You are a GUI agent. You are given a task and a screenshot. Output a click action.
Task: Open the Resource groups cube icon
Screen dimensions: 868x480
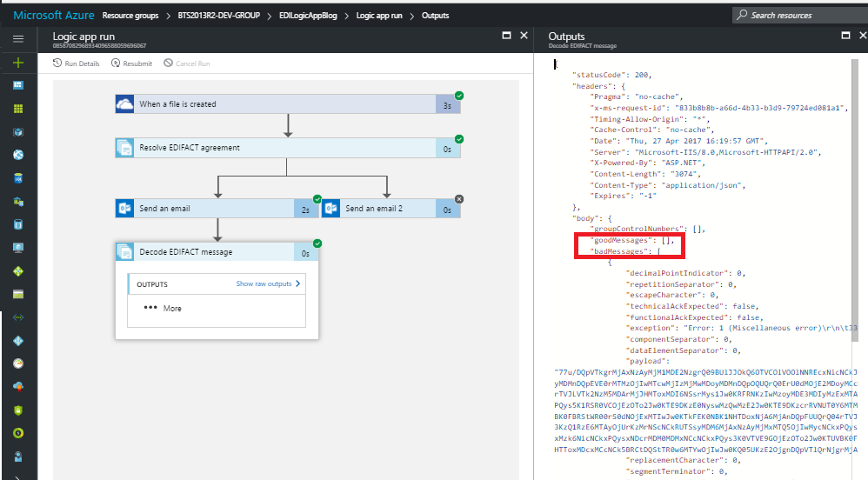[x=18, y=132]
